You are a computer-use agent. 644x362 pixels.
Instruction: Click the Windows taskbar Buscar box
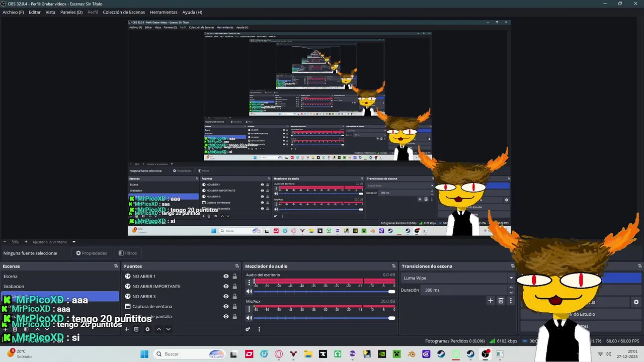189,354
